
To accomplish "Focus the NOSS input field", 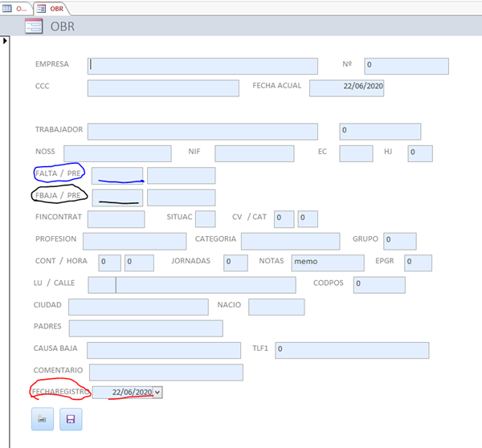I will pos(117,153).
